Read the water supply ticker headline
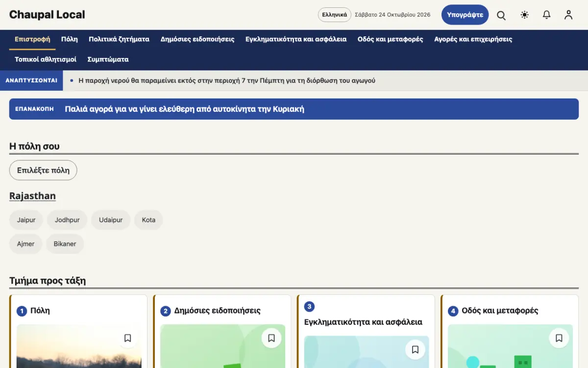 (x=227, y=80)
